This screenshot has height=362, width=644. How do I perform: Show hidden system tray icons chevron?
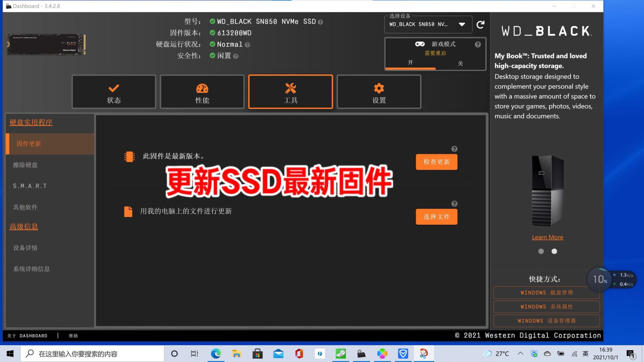520,354
